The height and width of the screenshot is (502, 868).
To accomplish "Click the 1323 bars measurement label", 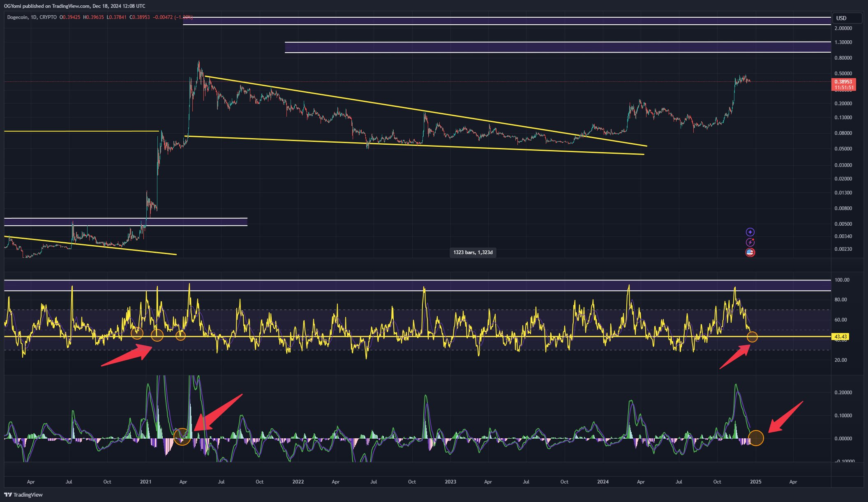I will [x=473, y=252].
